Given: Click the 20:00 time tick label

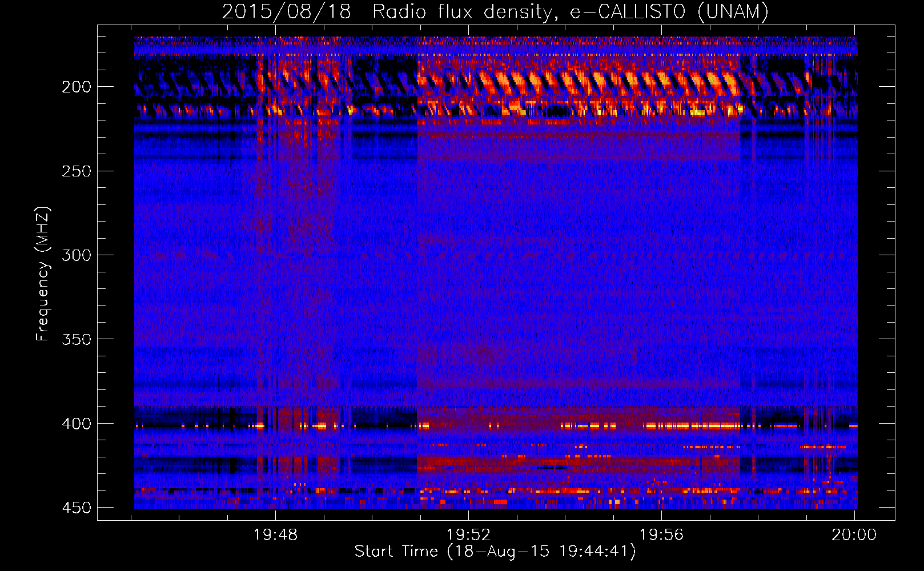Looking at the screenshot, I should tap(854, 535).
